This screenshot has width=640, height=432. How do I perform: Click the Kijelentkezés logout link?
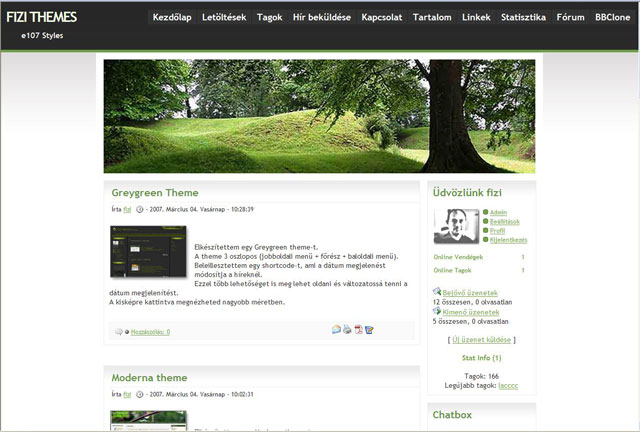pos(508,240)
